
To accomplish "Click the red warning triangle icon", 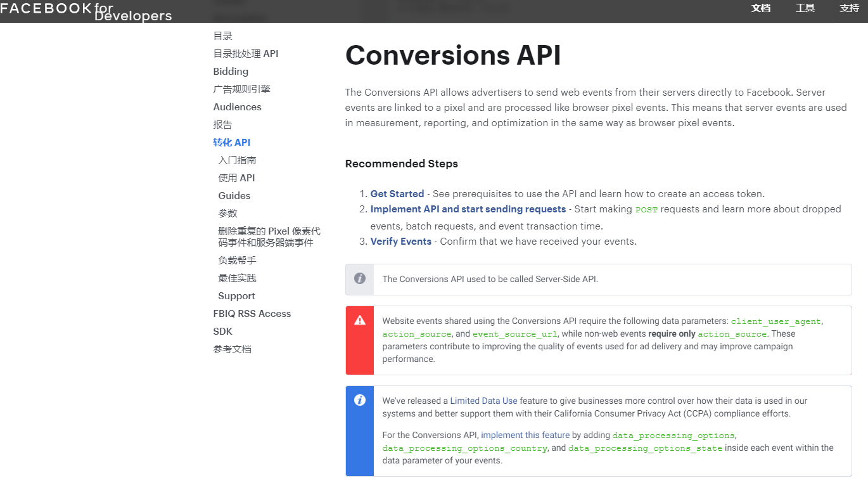I will pyautogui.click(x=360, y=320).
